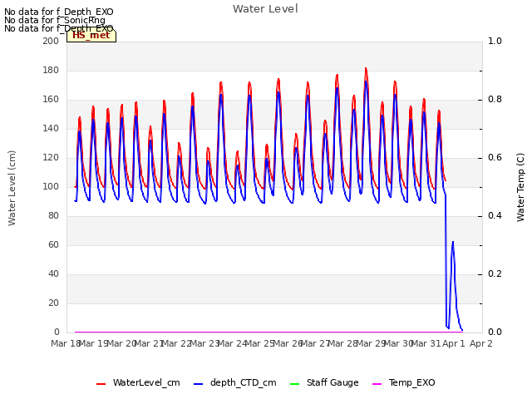
Task: Click the magenta Temp_EXO legend swatch
Action: click(377, 384)
